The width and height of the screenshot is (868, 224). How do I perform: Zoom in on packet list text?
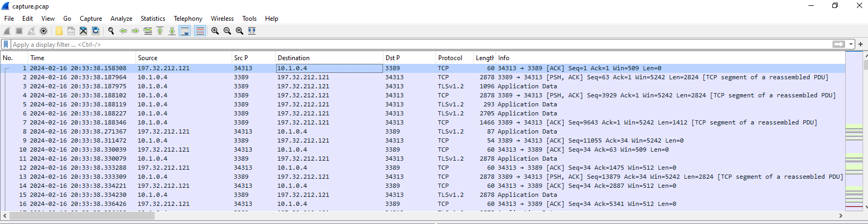pos(215,31)
